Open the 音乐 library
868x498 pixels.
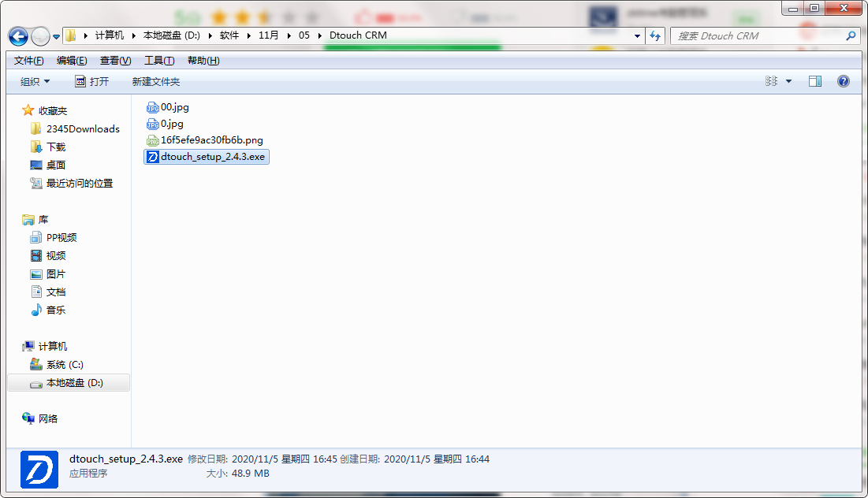(56, 310)
